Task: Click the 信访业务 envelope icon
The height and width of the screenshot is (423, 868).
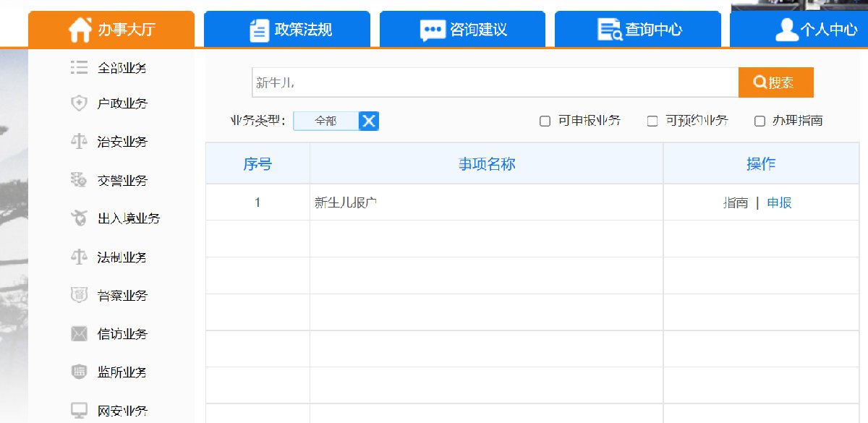Action: tap(79, 333)
